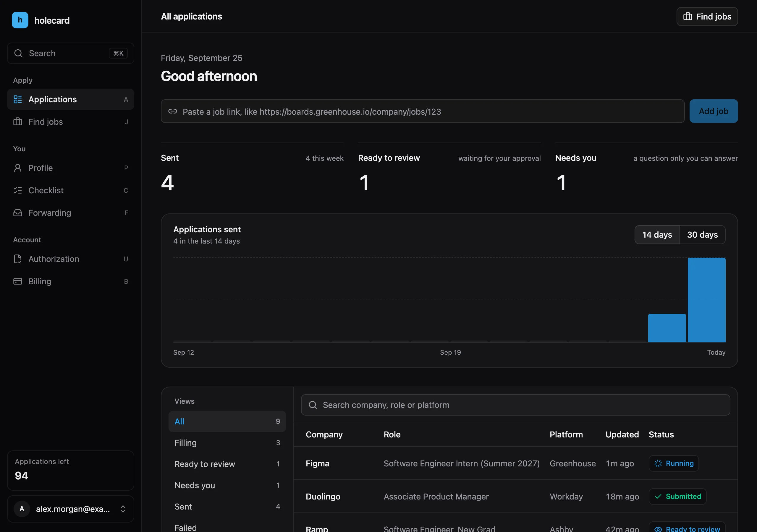This screenshot has height=532, width=757.
Task: Click the Authorization document icon
Action: pos(18,259)
